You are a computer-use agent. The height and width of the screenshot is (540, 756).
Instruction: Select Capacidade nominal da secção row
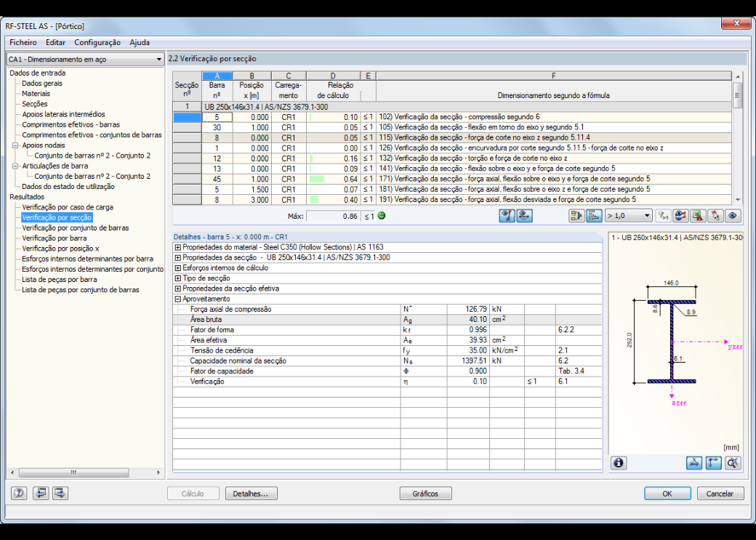387,361
